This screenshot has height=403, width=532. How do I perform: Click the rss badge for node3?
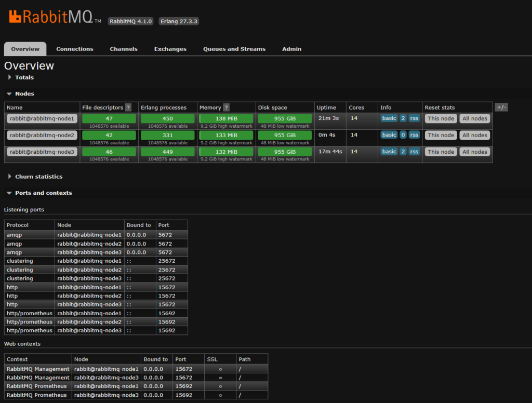[414, 151]
